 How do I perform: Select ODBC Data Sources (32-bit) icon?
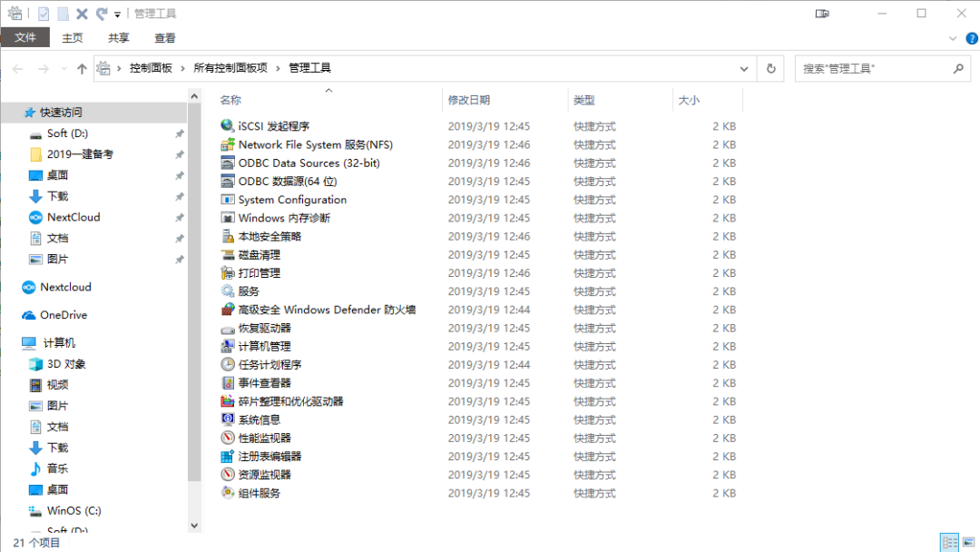pos(228,163)
